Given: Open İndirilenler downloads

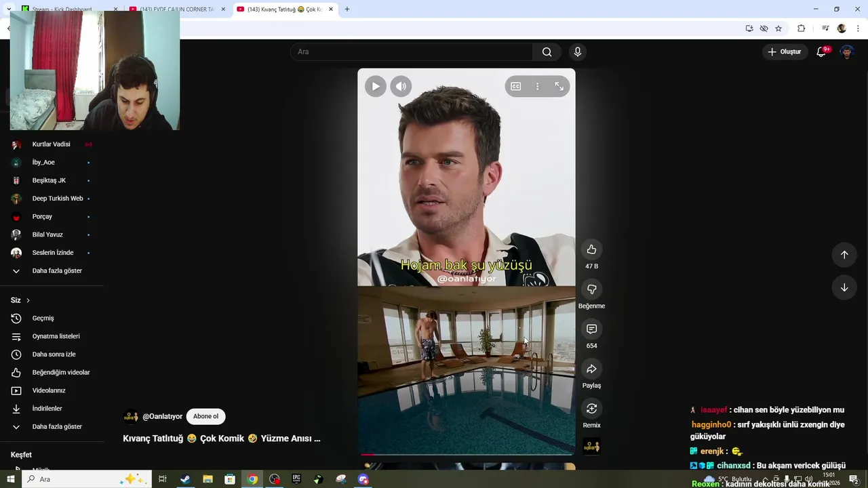Looking at the screenshot, I should tap(52, 409).
